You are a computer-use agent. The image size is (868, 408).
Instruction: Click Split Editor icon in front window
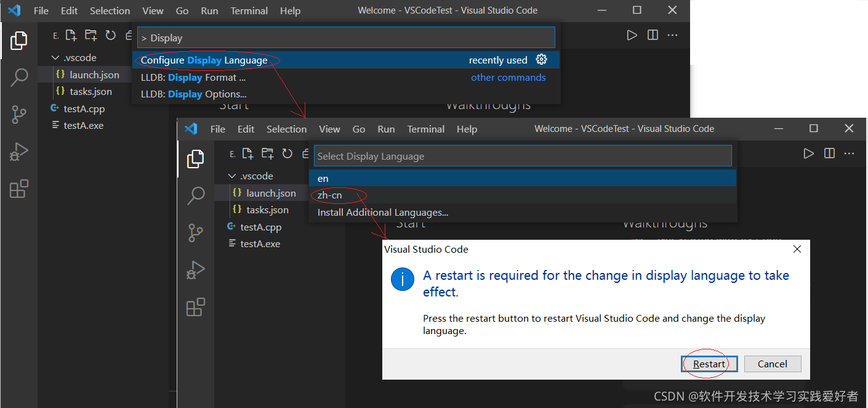(x=829, y=153)
